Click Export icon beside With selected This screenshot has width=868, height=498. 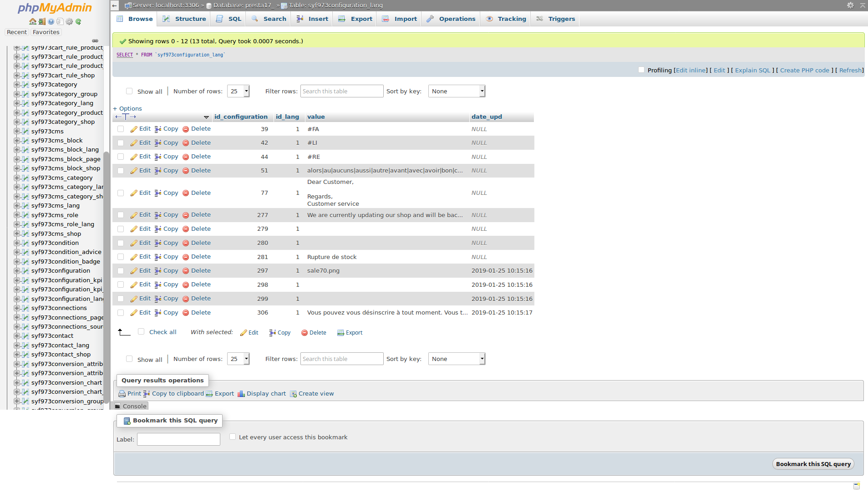[340, 333]
